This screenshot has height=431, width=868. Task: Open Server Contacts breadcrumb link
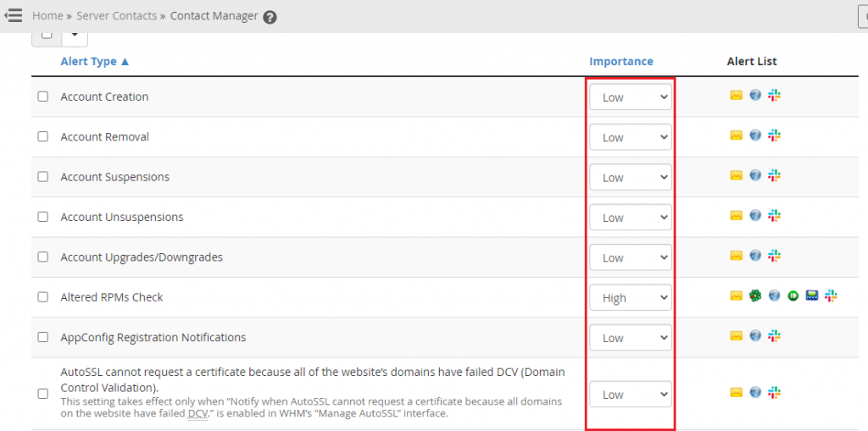pos(116,15)
